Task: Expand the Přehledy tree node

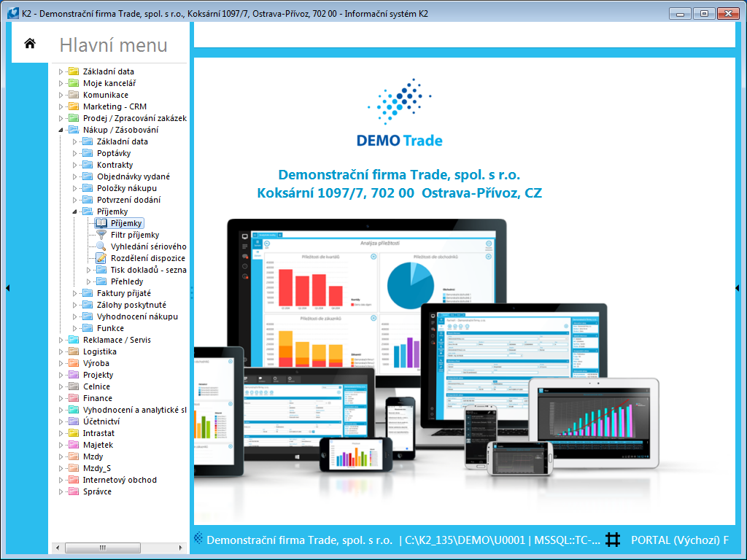Action: (x=88, y=281)
